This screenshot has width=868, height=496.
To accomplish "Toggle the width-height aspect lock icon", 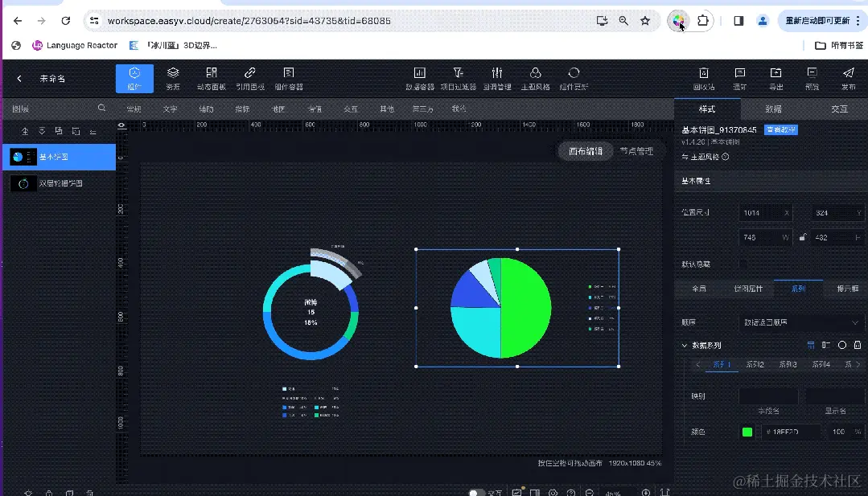I will click(802, 237).
